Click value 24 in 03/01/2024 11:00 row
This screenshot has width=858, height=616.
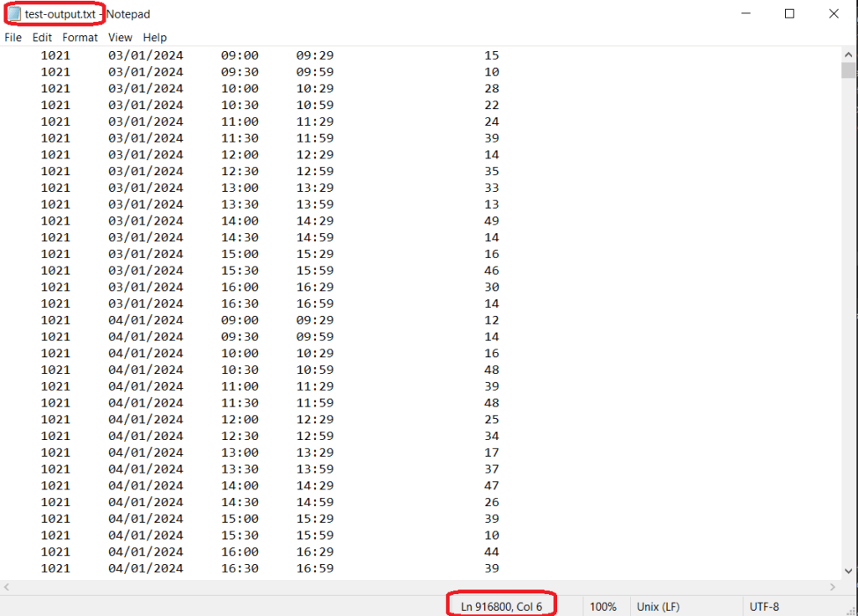tap(491, 122)
